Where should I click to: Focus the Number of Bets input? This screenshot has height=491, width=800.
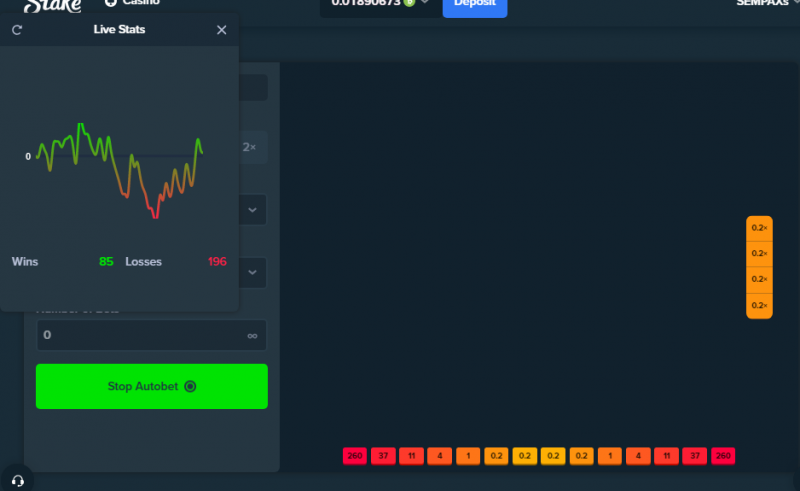[151, 335]
